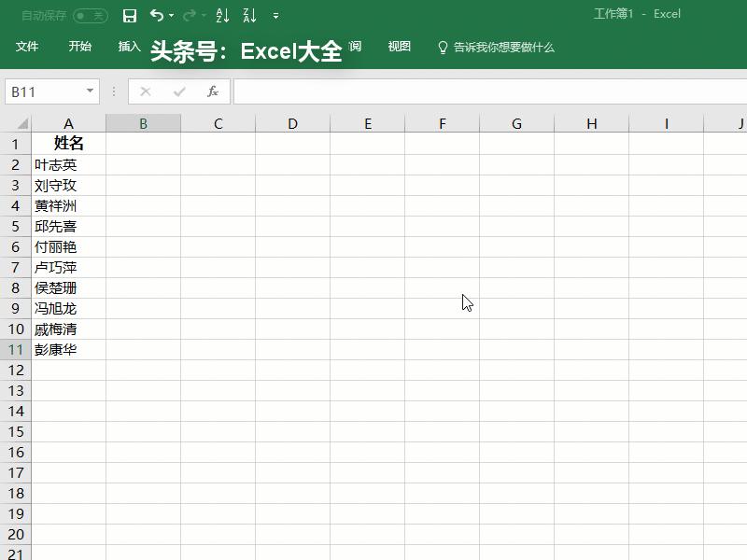Click the Enter checkmark in the formula bar
Image resolution: width=747 pixels, height=560 pixels.
[x=178, y=91]
